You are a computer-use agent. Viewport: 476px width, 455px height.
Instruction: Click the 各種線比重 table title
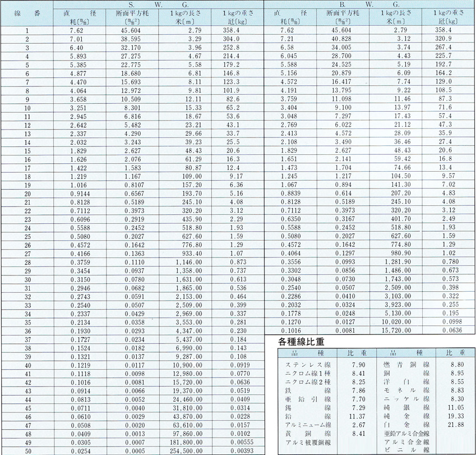301,342
